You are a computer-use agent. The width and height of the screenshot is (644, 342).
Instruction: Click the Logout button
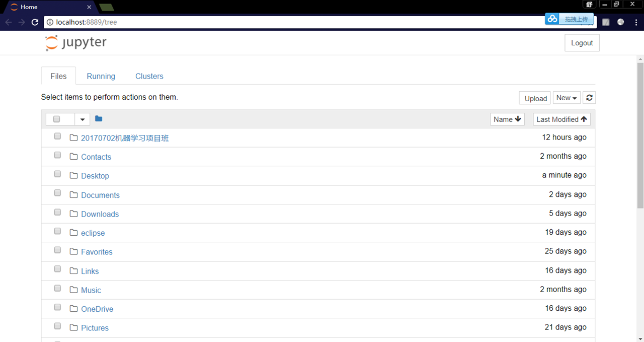coord(582,43)
